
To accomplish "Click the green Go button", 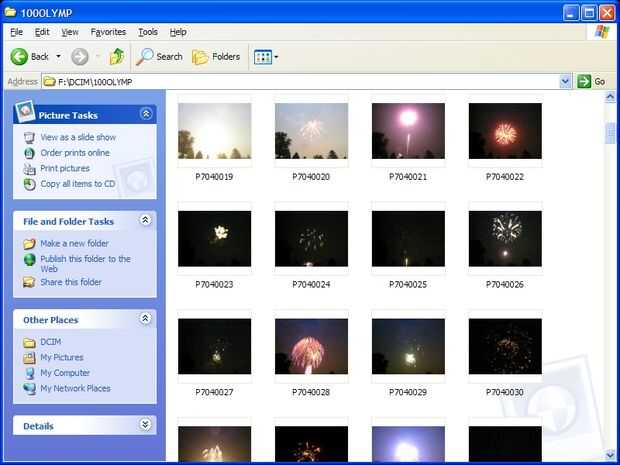I will [x=592, y=81].
